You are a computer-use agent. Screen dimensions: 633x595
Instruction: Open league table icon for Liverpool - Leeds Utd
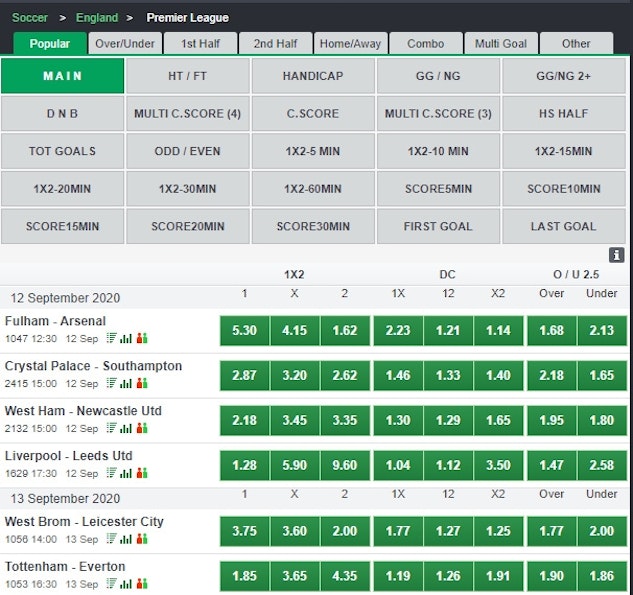112,473
